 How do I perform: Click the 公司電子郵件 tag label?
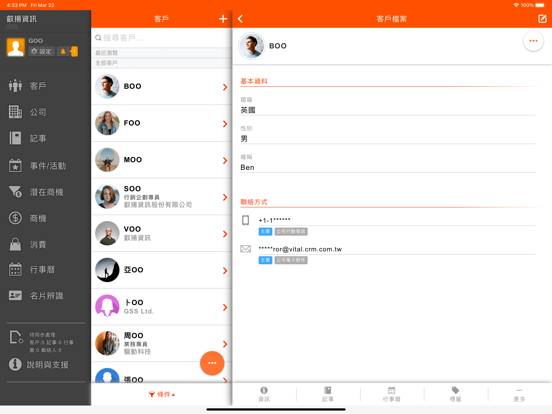[291, 260]
